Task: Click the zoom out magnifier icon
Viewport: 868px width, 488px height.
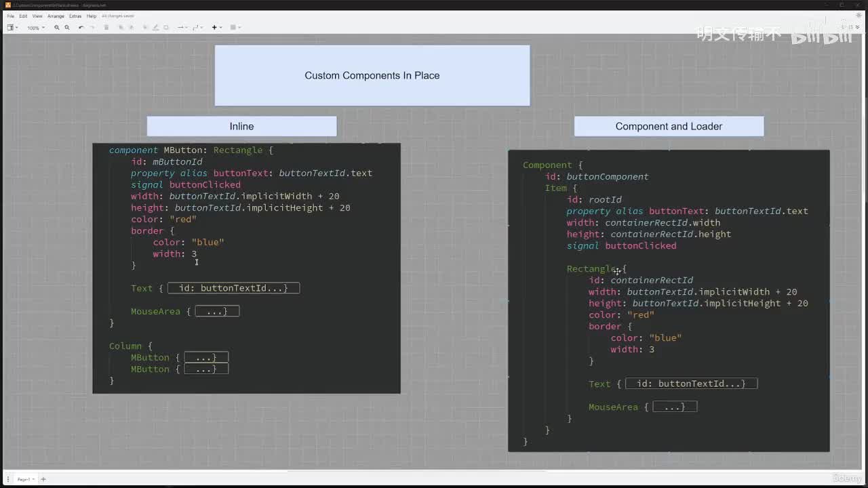Action: [x=67, y=27]
